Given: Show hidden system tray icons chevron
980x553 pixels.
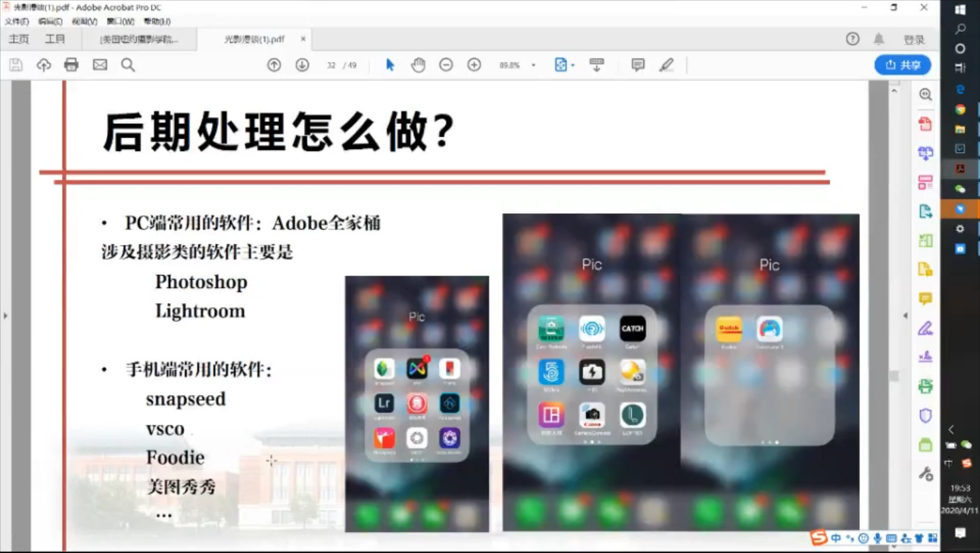Looking at the screenshot, I should tap(951, 430).
